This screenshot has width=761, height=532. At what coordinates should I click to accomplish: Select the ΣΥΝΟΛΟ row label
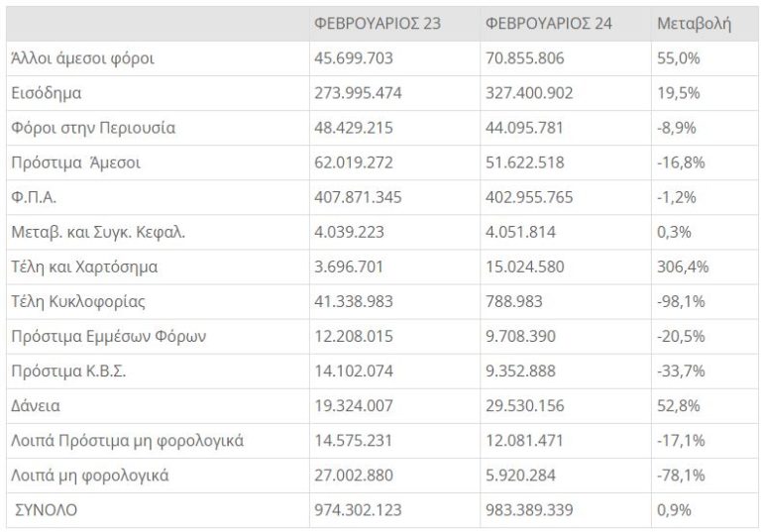tap(45, 509)
